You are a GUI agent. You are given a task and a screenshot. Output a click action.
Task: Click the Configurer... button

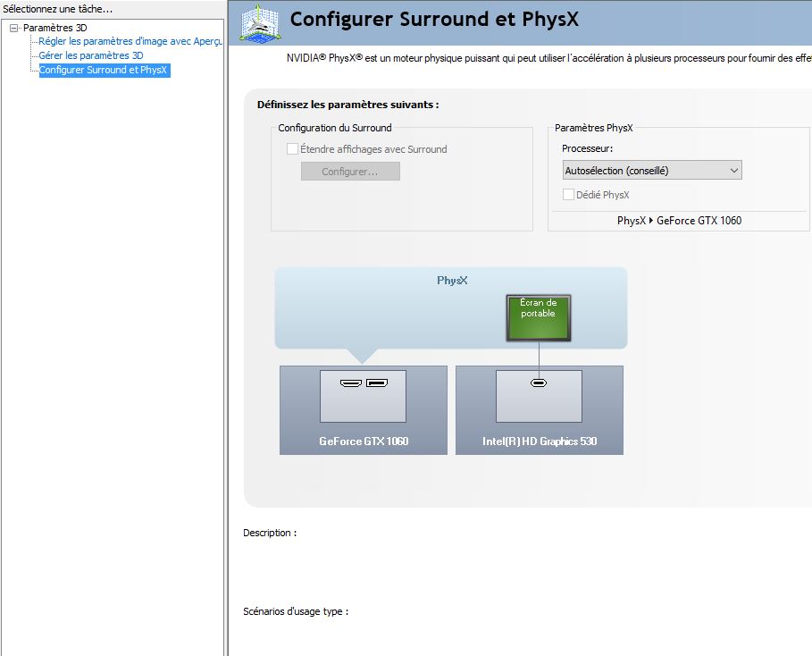pyautogui.click(x=350, y=172)
